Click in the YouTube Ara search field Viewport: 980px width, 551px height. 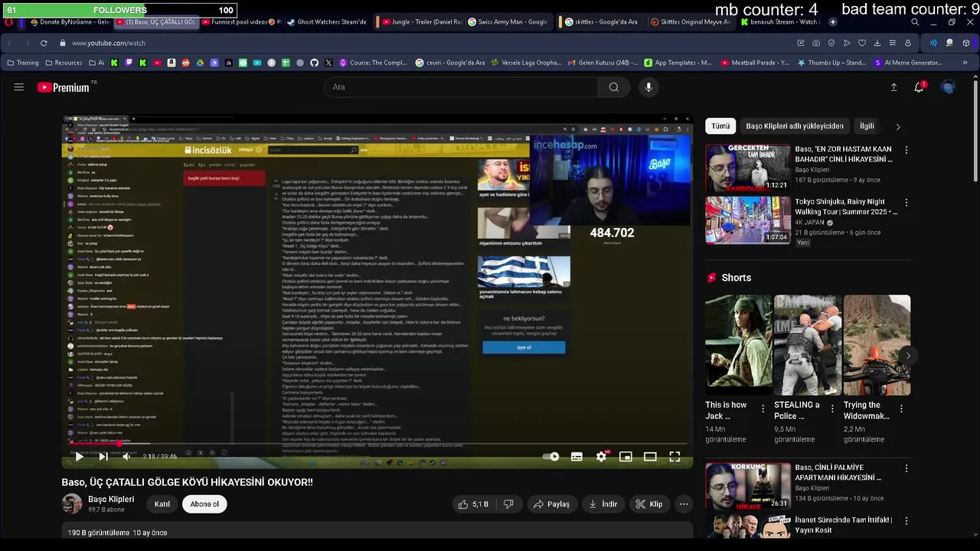461,87
